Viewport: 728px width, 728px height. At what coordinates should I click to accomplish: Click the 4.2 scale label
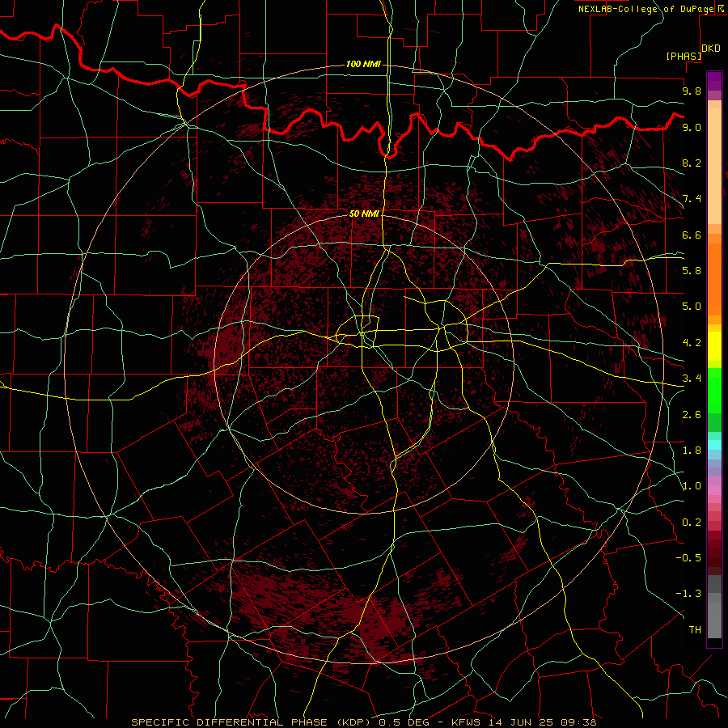pyautogui.click(x=692, y=343)
